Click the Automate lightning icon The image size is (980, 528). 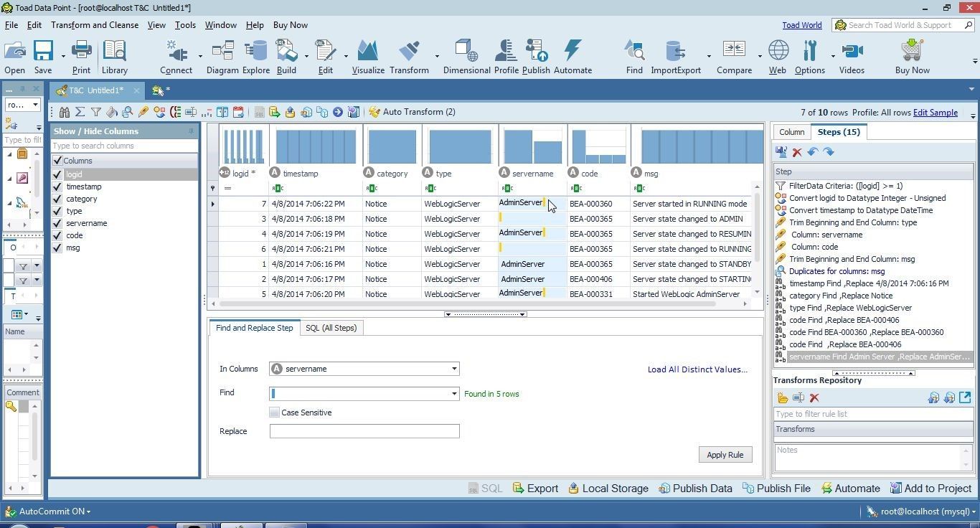pyautogui.click(x=573, y=52)
